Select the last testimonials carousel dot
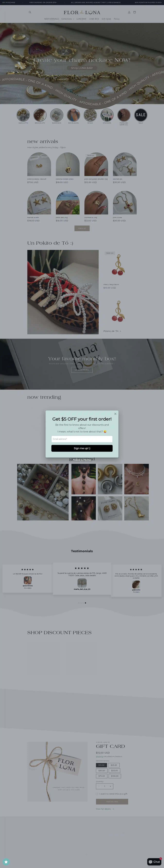 click(85, 603)
